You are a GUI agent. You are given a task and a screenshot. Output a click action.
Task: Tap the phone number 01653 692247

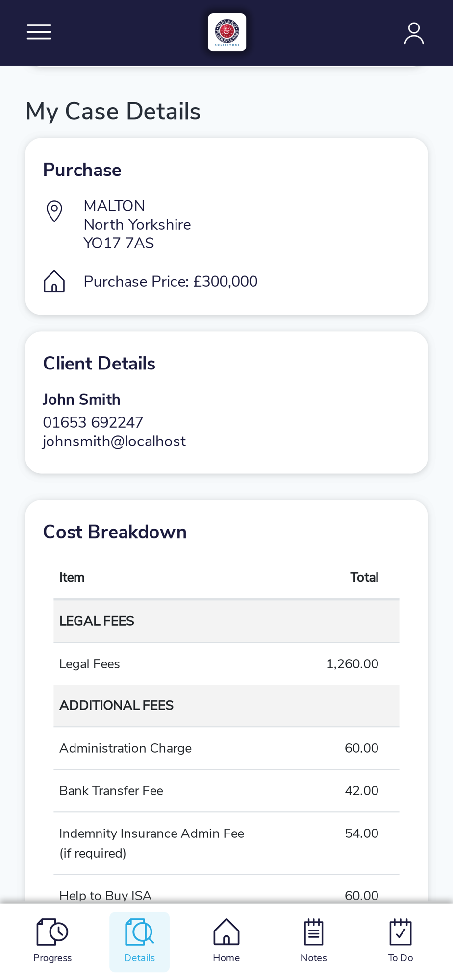click(93, 422)
